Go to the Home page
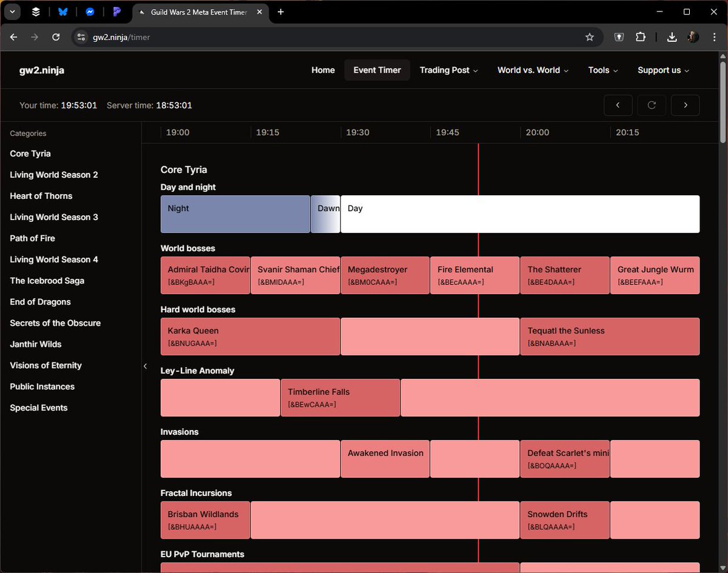Image resolution: width=728 pixels, height=573 pixels. [x=323, y=70]
